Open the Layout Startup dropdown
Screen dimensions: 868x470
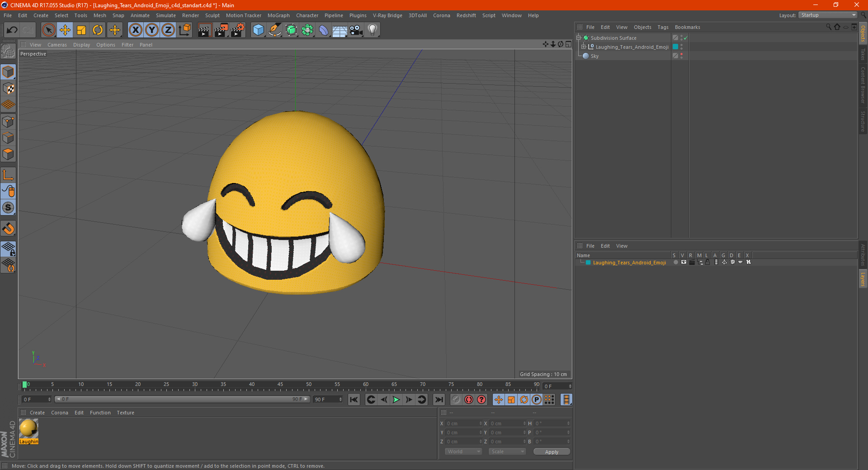(x=828, y=15)
